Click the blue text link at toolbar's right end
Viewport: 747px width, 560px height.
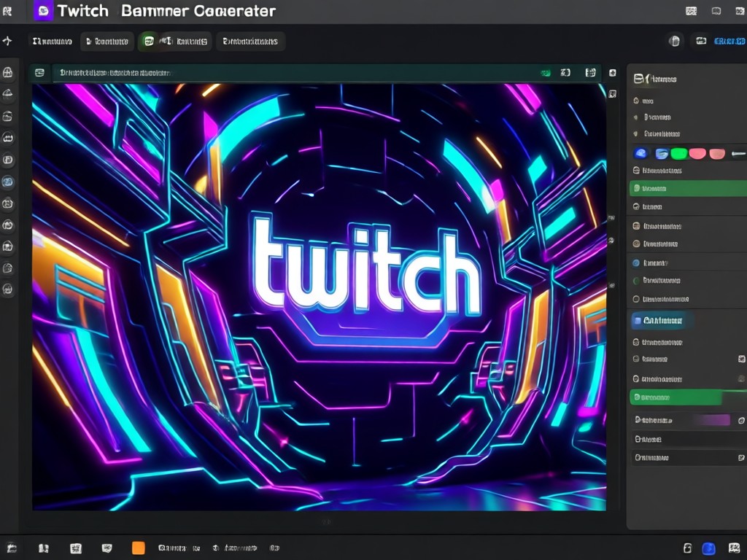click(729, 42)
